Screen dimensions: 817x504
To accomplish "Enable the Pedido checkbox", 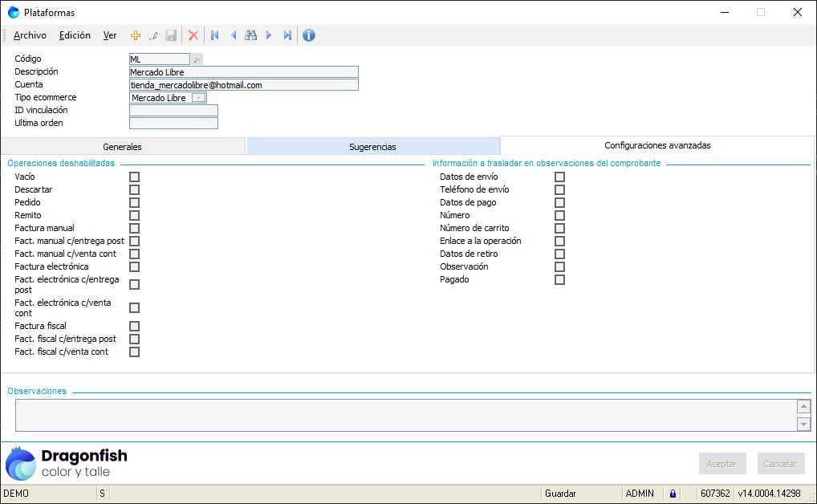I will click(135, 203).
